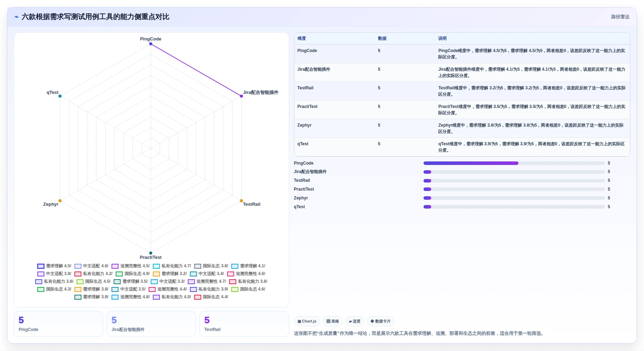Hide the 需求理解 3.5/ legend series
Image resolution: width=644 pixels, height=351 pixels.
[x=130, y=282]
